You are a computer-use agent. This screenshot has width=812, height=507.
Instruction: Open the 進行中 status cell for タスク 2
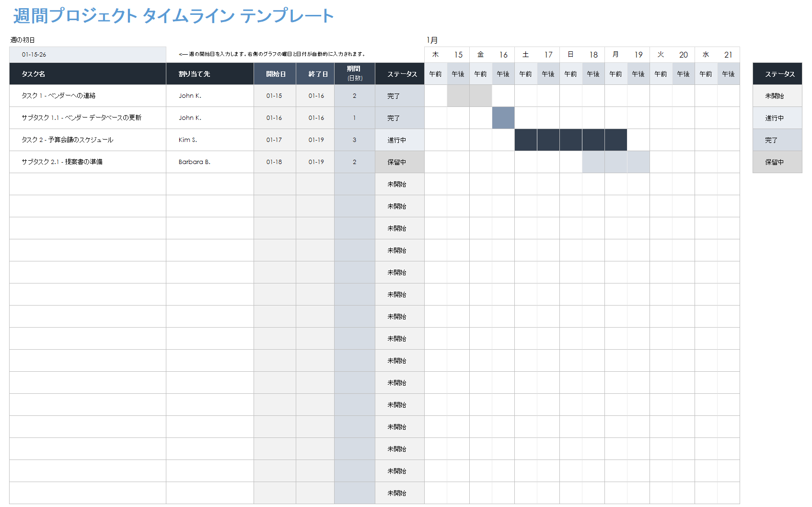coord(400,140)
